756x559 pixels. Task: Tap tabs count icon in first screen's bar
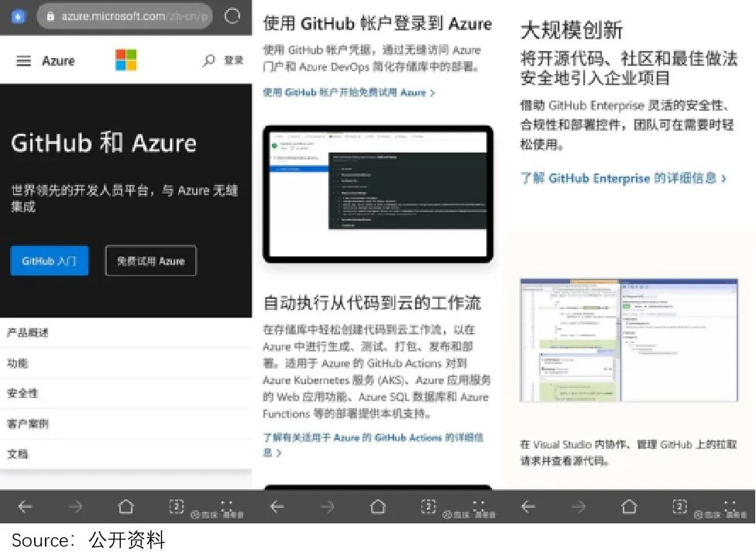tap(177, 506)
